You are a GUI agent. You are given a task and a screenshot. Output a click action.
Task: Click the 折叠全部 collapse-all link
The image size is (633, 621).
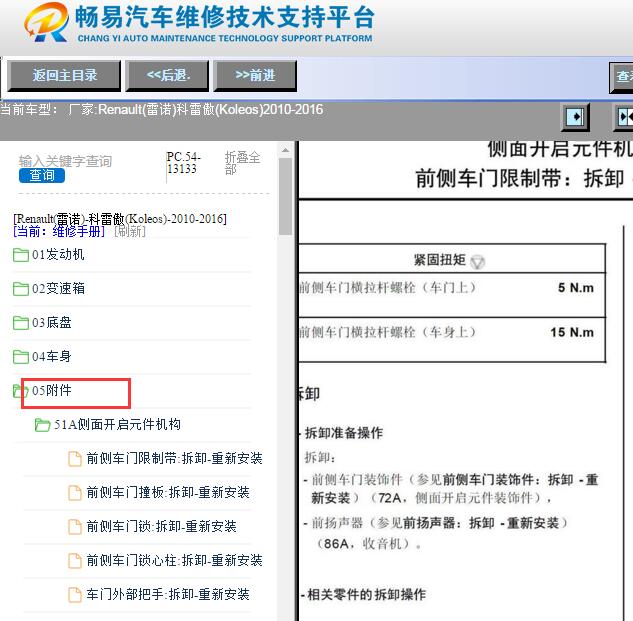pos(242,163)
